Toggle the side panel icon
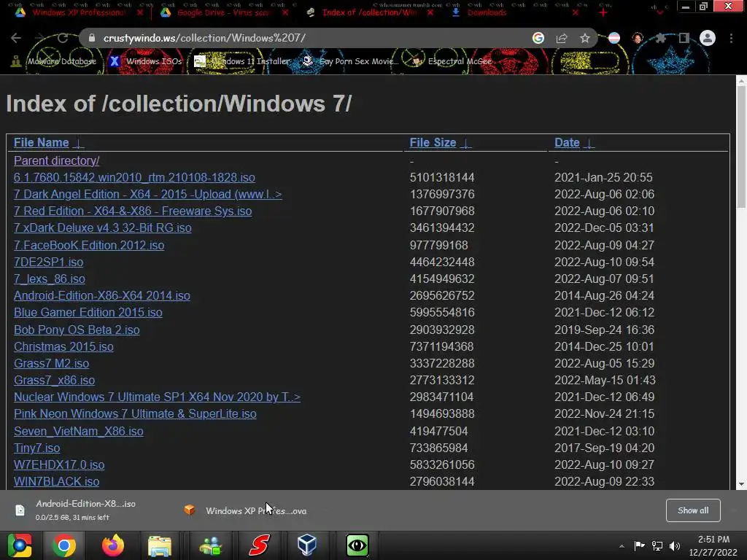Viewport: 747px width, 560px height. coord(684,38)
